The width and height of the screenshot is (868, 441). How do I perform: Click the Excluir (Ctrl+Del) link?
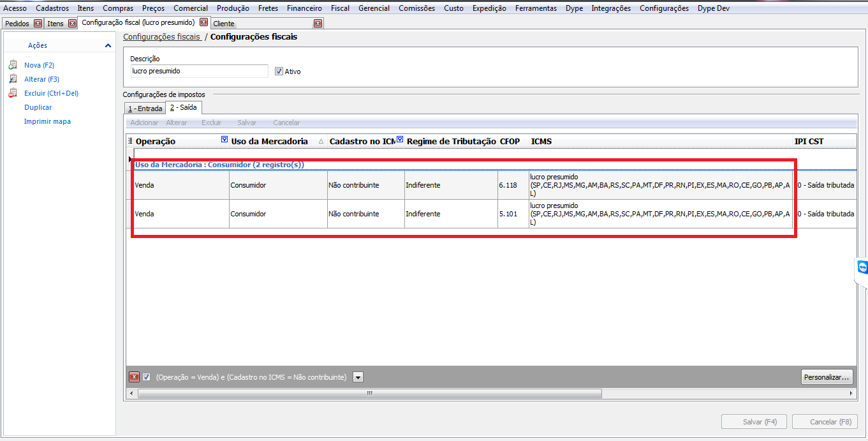[x=51, y=93]
